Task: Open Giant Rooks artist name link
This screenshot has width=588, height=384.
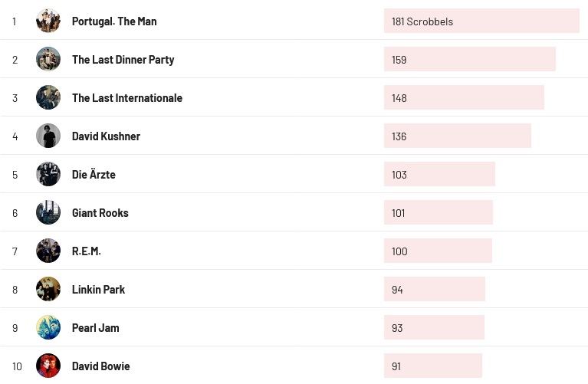Action: pos(100,213)
